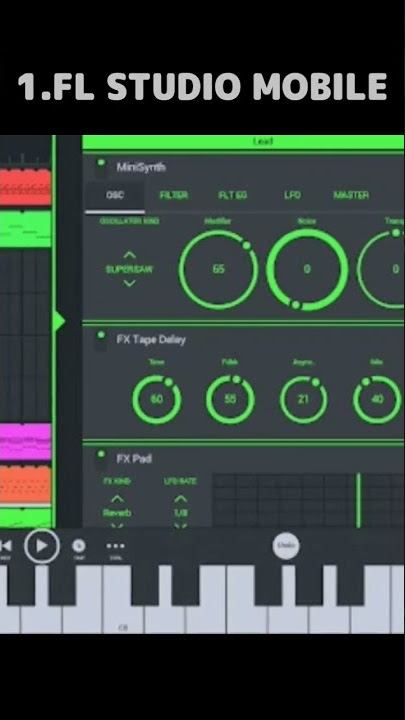405x720 pixels.
Task: Select previous oscillator kind above SUPERSAW
Action: click(x=129, y=255)
